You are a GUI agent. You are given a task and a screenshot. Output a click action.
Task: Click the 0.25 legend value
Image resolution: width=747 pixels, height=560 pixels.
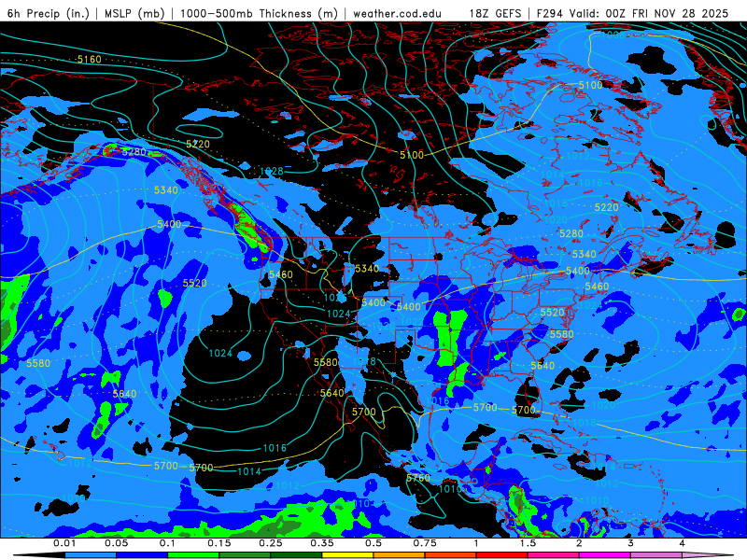tap(271, 543)
